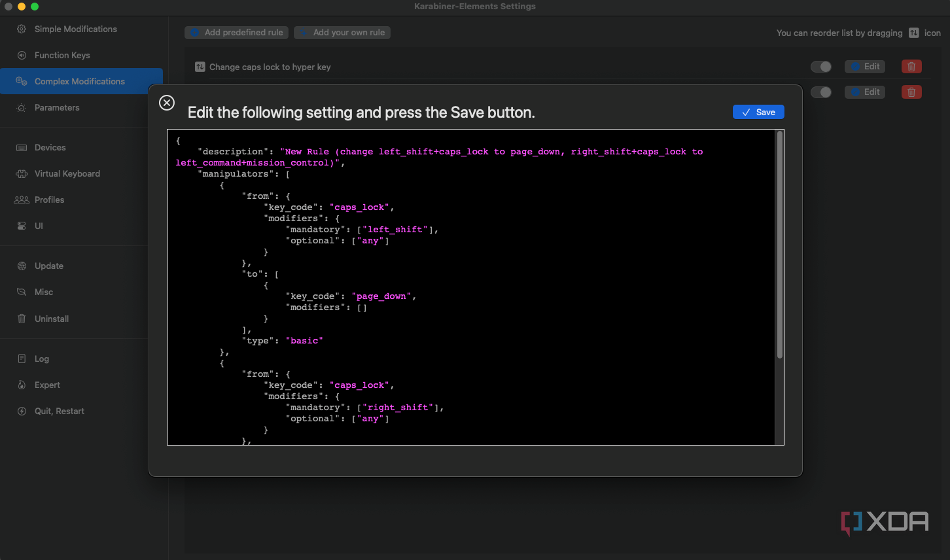The image size is (950, 560).
Task: Select Virtual Keyboard in the sidebar
Action: [81, 173]
